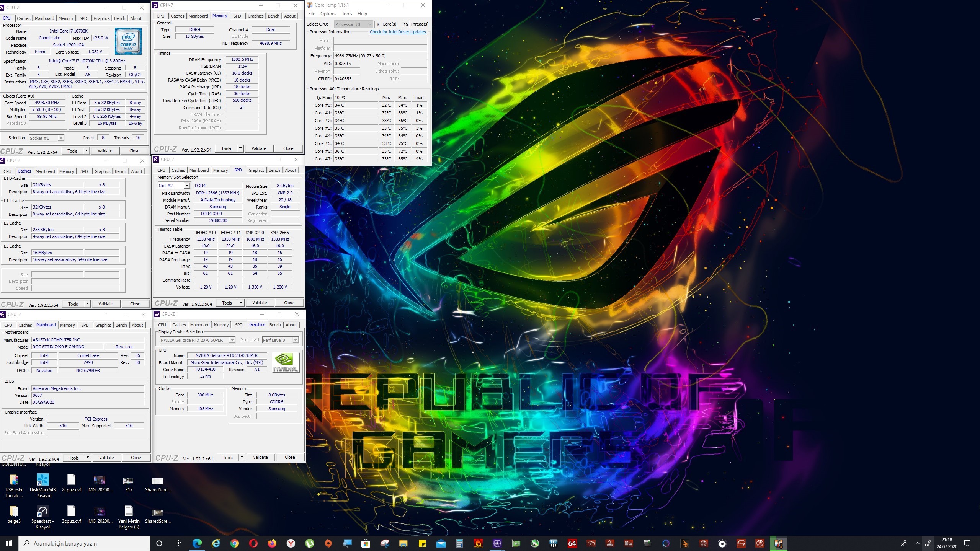The image size is (980, 551).
Task: Open the AIDA64 taskbar icon
Action: click(x=572, y=543)
